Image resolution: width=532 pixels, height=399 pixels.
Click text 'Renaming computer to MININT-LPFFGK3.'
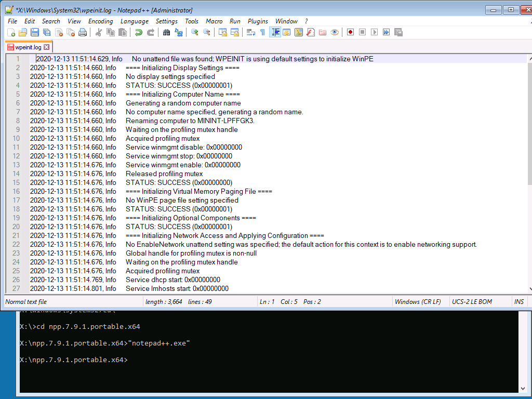coord(190,121)
